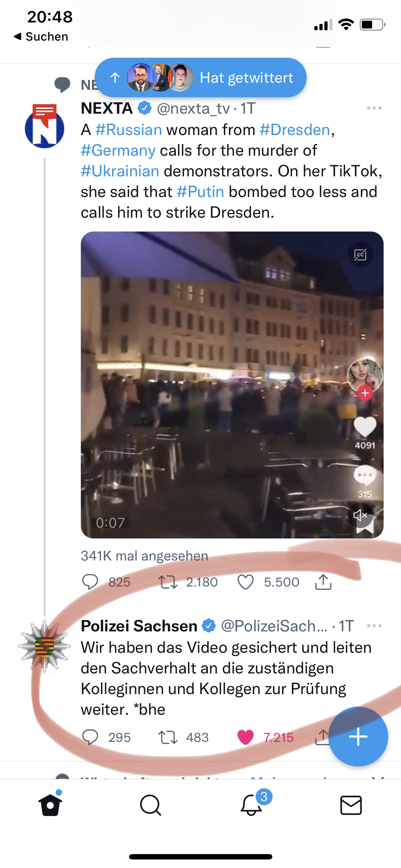The width and height of the screenshot is (401, 868).
Task: Open the Notifications tab
Action: point(251,805)
